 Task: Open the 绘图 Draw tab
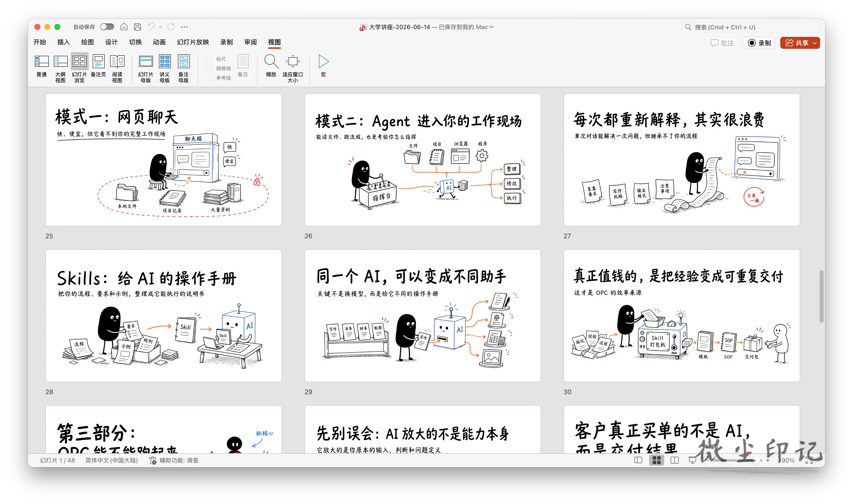88,42
